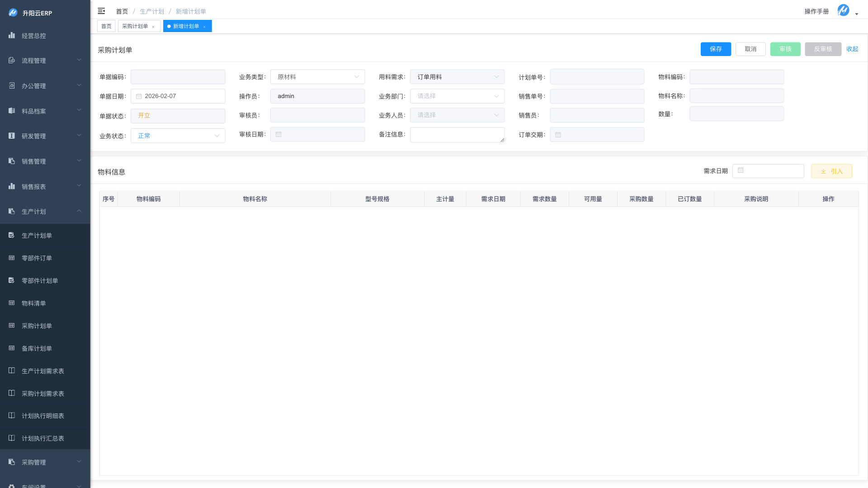The height and width of the screenshot is (488, 868).
Task: Click the 生产计划需求表 book icon in sidebar
Action: coord(12,371)
